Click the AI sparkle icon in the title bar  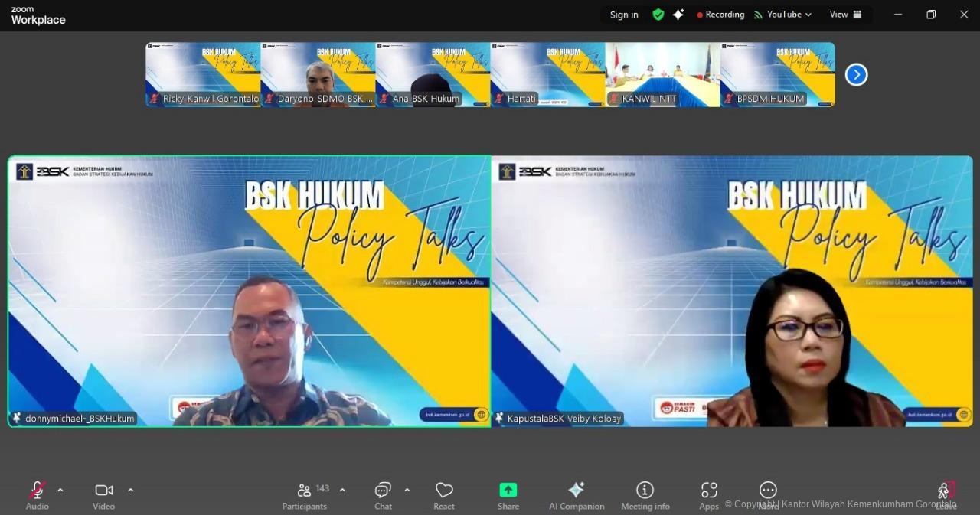[x=678, y=15]
